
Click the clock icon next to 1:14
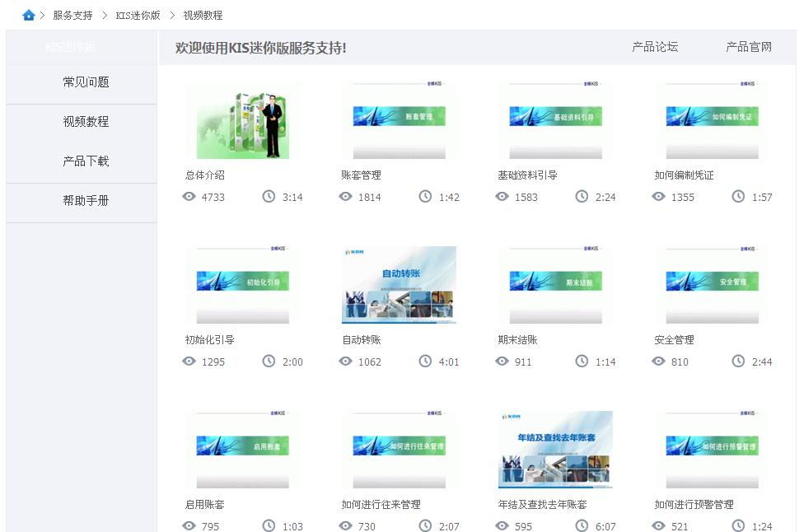582,361
